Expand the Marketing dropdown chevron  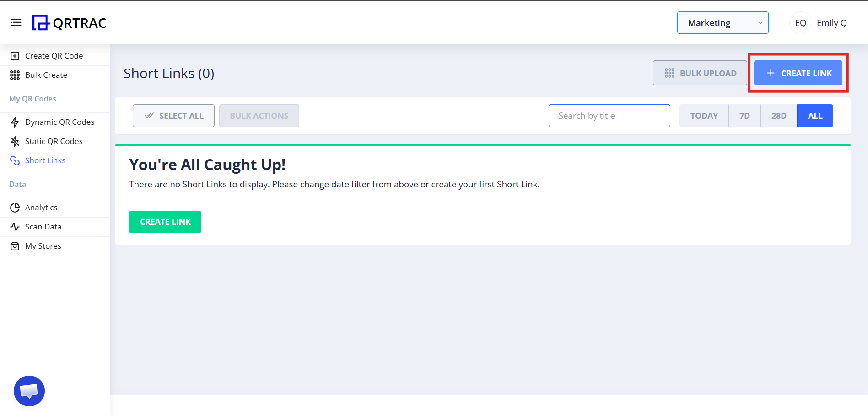pyautogui.click(x=760, y=22)
